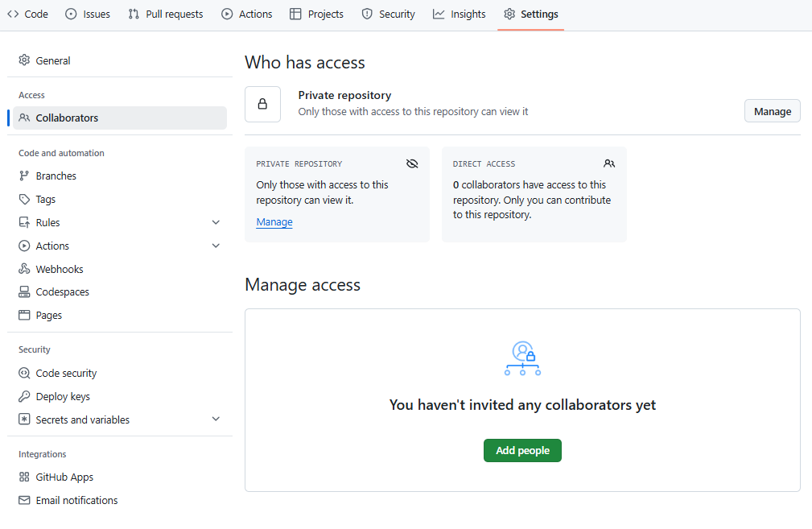Click the collaborators illustration in Manage access

pyautogui.click(x=522, y=358)
